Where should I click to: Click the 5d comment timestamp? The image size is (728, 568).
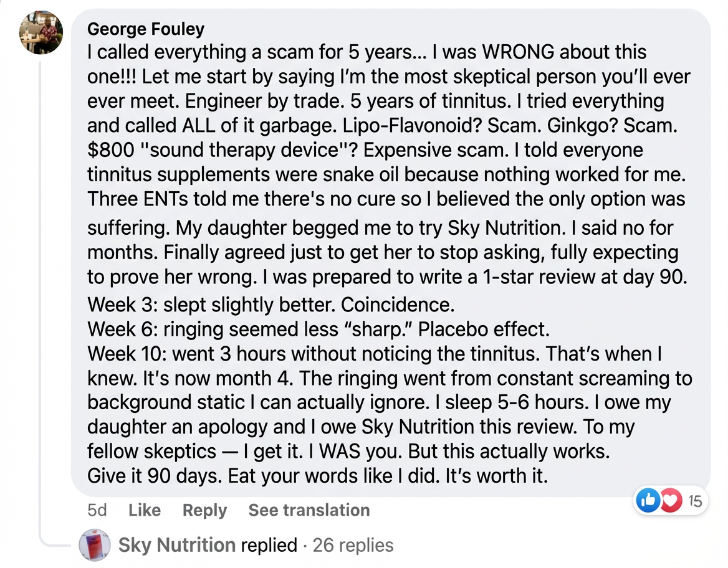click(x=97, y=510)
